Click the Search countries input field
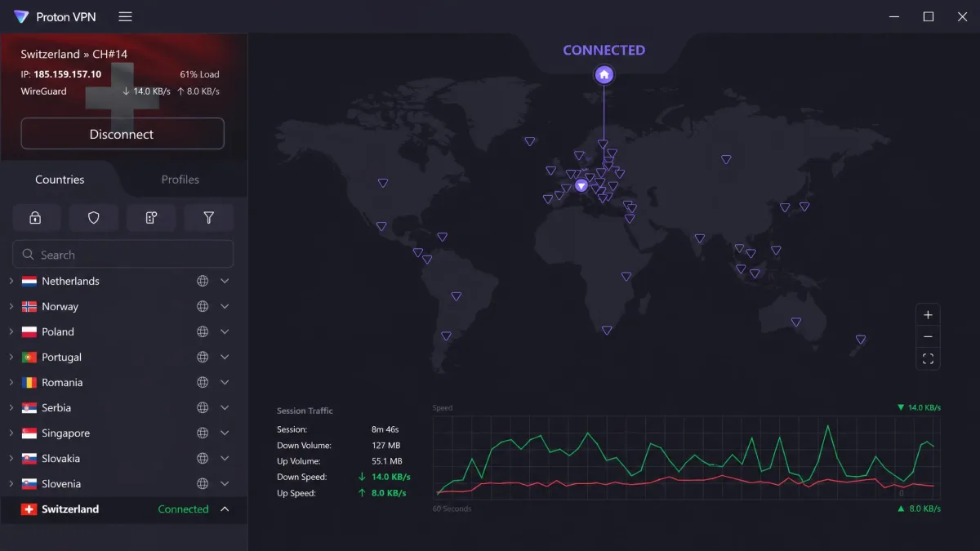This screenshot has width=980, height=551. point(122,255)
